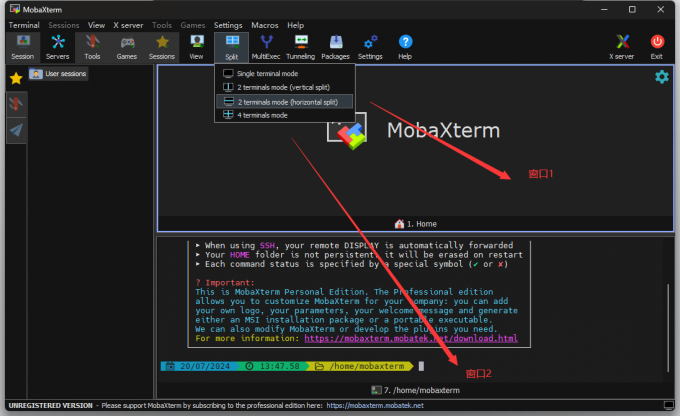Switch to the 7. /home/mobaxterm tab

415,390
